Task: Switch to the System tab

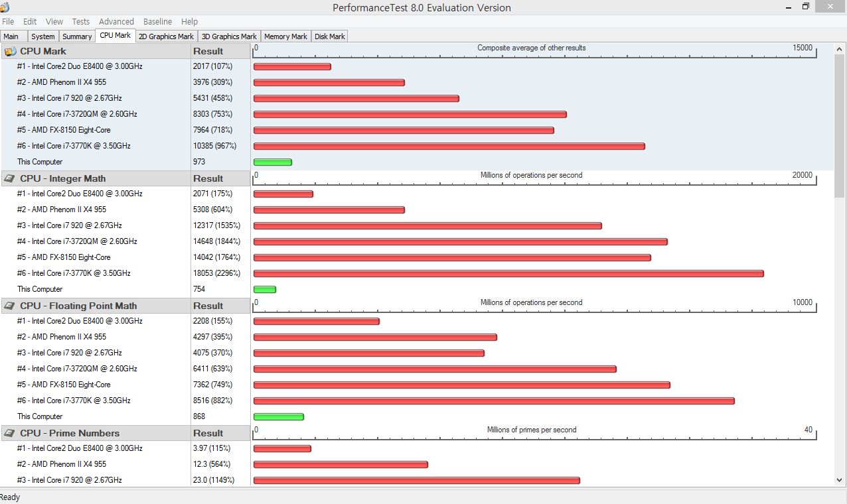Action: (x=43, y=36)
